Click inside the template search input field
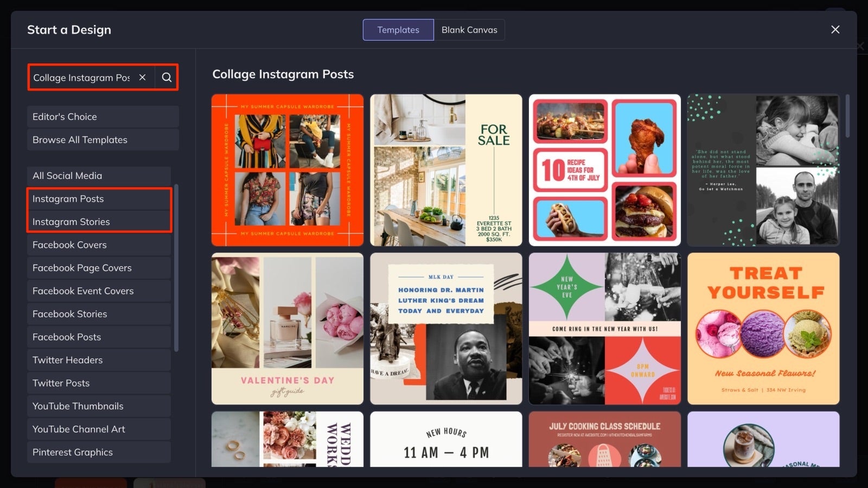The height and width of the screenshot is (488, 868). pos(81,78)
